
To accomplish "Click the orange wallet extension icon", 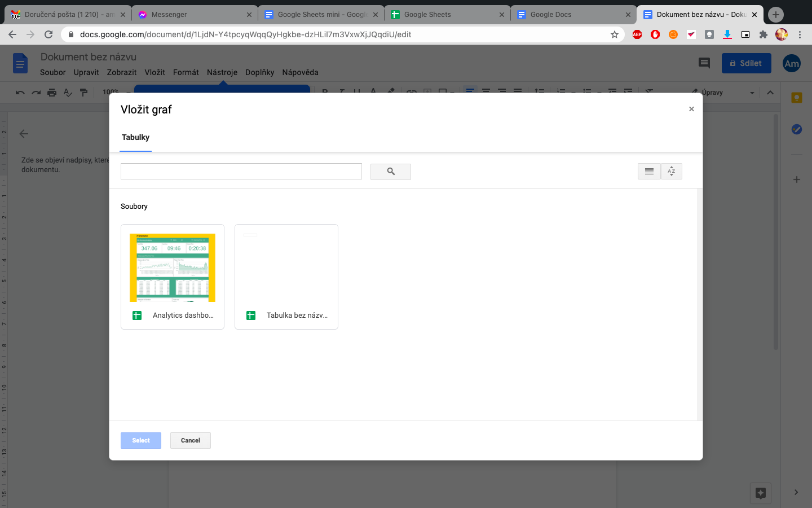I will 673,34.
